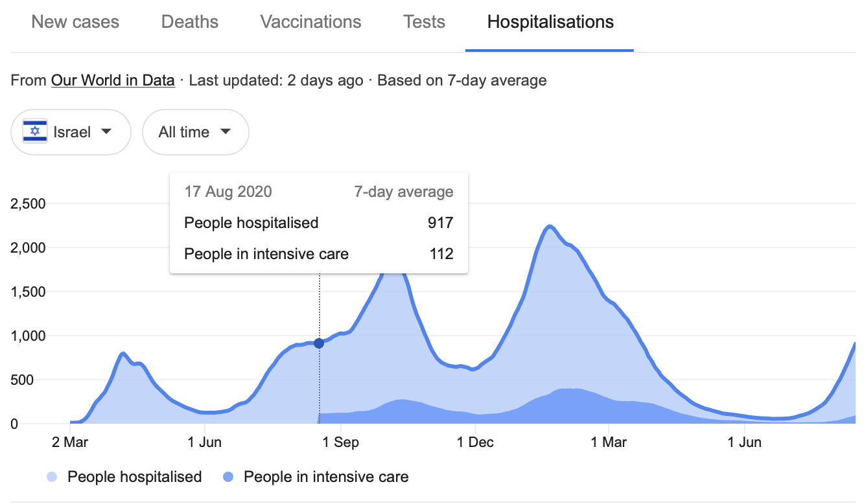This screenshot has height=504, width=866.
Task: Click the Israel flag icon
Action: (35, 132)
